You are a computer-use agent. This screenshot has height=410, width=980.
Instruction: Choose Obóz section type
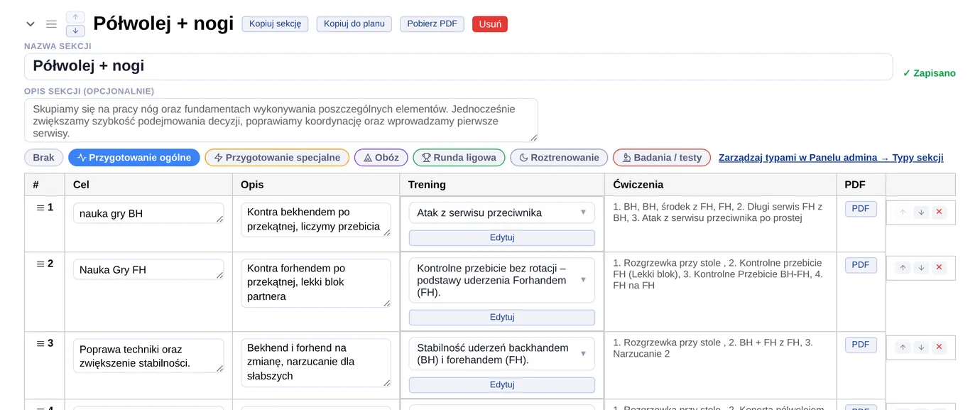(x=381, y=158)
